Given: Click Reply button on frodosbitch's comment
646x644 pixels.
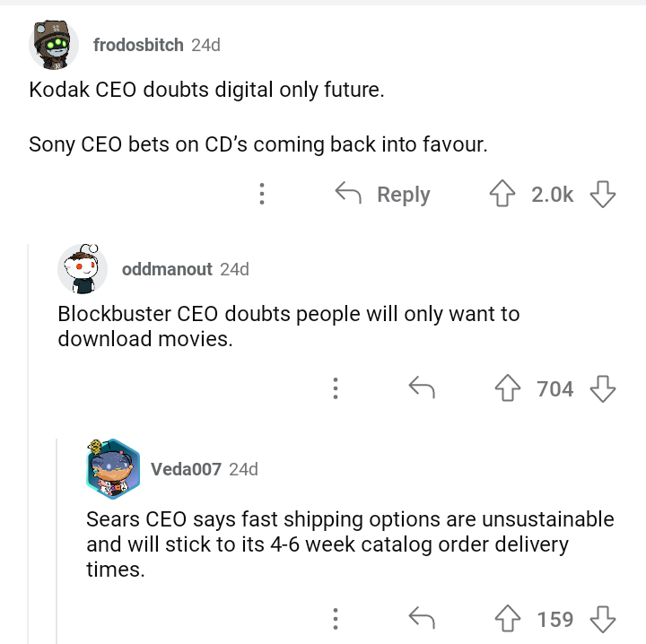Looking at the screenshot, I should point(383,195).
